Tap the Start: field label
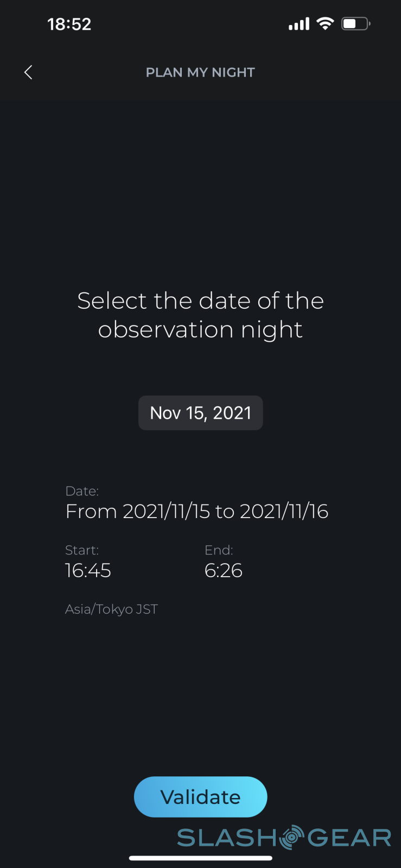Viewport: 401px width, 868px height. 82,550
